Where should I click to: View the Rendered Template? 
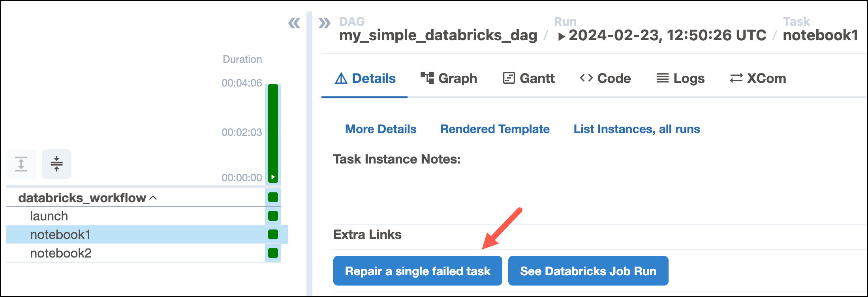(494, 129)
